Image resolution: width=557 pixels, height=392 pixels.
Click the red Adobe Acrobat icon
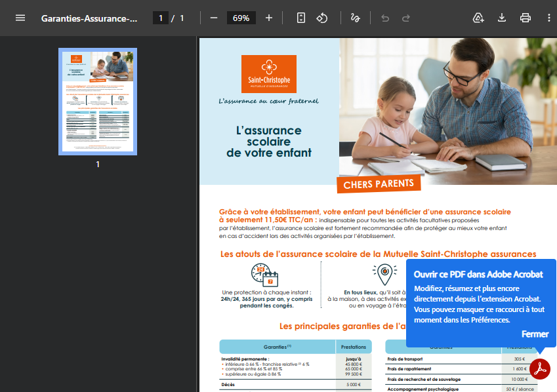539,369
